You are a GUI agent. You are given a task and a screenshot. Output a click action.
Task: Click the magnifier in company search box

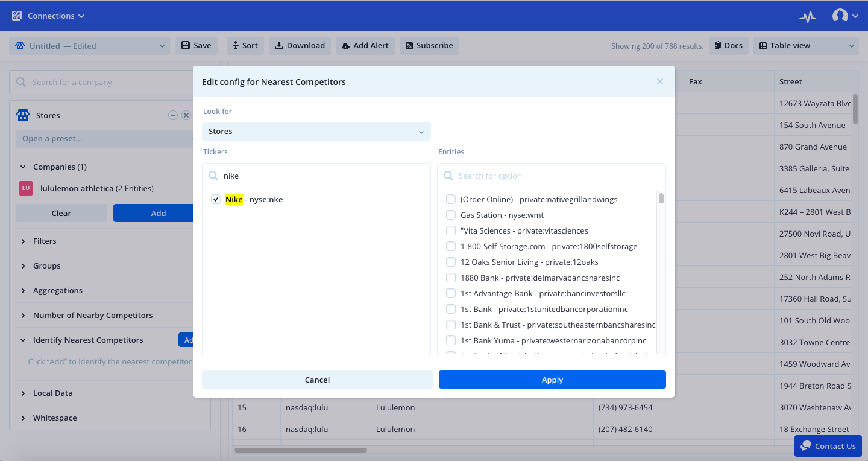pos(21,82)
